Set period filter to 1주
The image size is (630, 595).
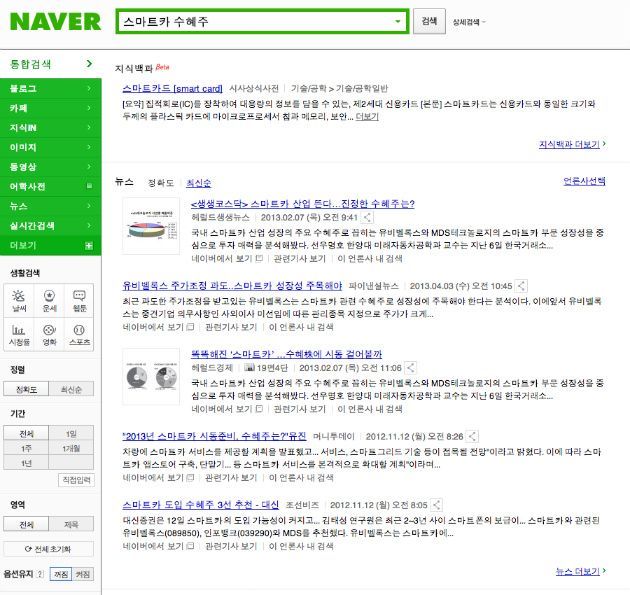pos(26,448)
